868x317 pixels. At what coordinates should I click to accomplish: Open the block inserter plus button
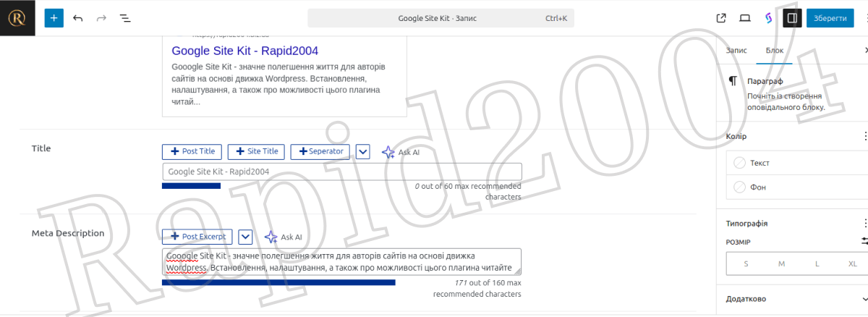[x=54, y=18]
